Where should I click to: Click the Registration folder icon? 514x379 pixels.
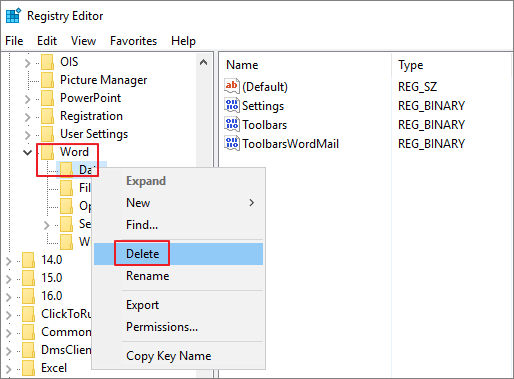[x=47, y=116]
